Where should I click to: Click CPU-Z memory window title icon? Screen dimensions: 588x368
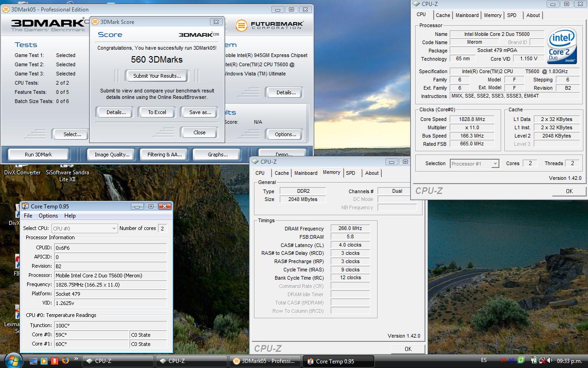coord(255,161)
